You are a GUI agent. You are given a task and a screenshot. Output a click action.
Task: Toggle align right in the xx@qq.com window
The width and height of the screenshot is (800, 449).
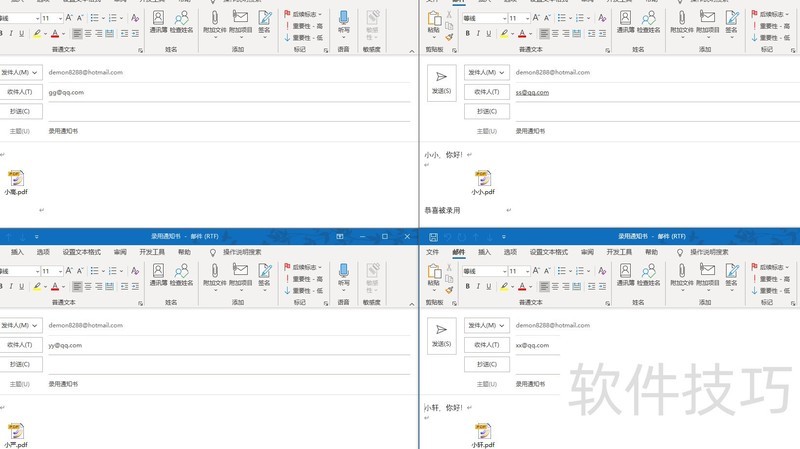coord(566,287)
